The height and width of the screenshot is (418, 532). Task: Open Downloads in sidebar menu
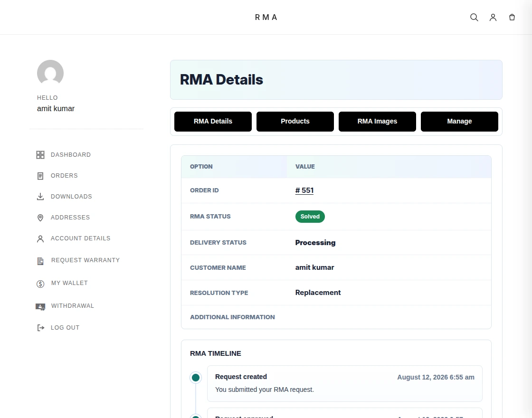click(71, 197)
